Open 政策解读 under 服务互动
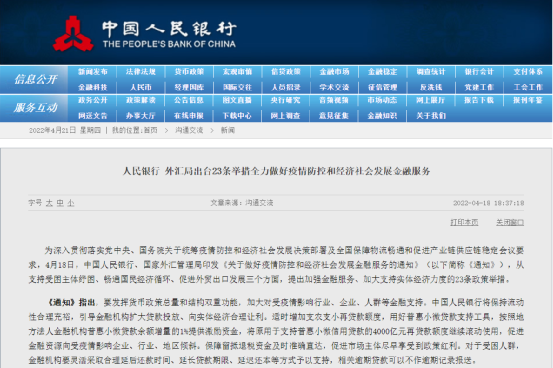The image size is (553, 368). (141, 100)
